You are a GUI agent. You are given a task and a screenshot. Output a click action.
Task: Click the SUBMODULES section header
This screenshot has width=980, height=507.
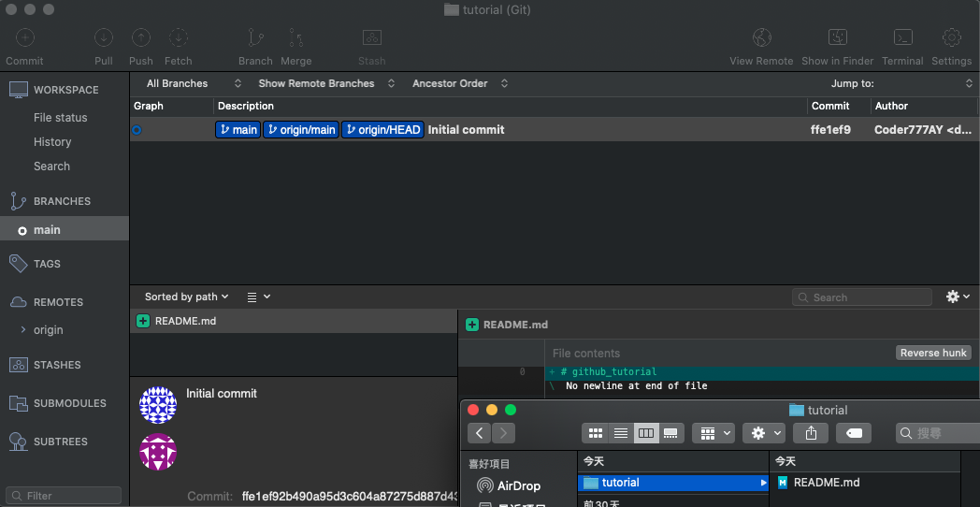tap(70, 403)
